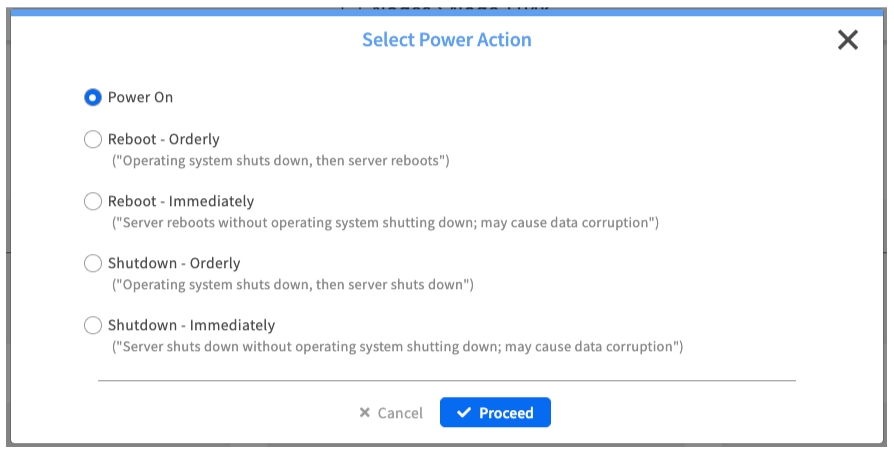The width and height of the screenshot is (894, 454).
Task: Enable the Shutdown - Immediately radio option
Action: point(93,325)
